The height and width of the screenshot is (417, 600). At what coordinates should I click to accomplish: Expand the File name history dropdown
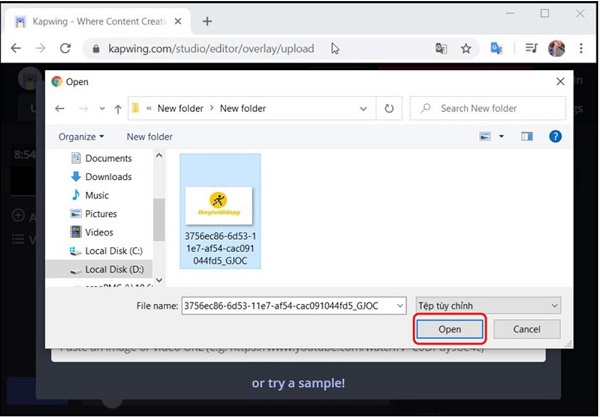point(400,305)
